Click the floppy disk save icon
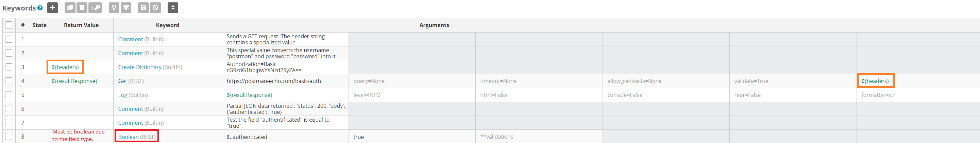 tap(143, 7)
